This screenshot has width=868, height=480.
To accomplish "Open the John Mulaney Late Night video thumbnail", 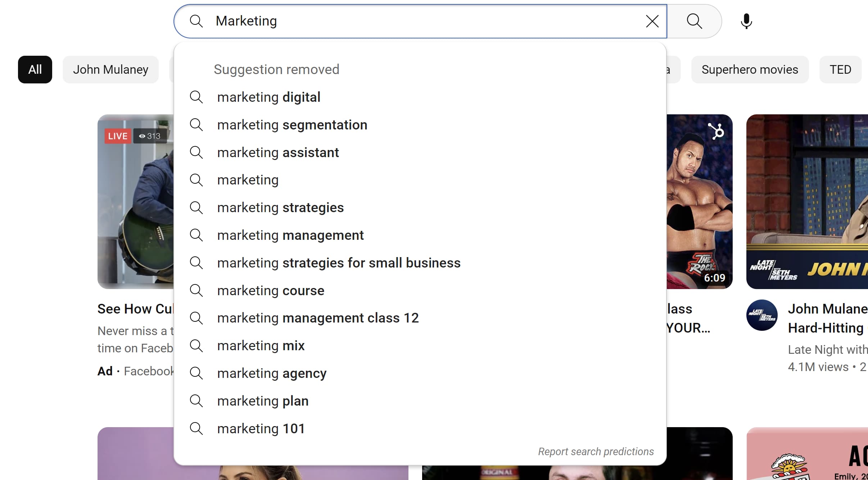I will 807,201.
